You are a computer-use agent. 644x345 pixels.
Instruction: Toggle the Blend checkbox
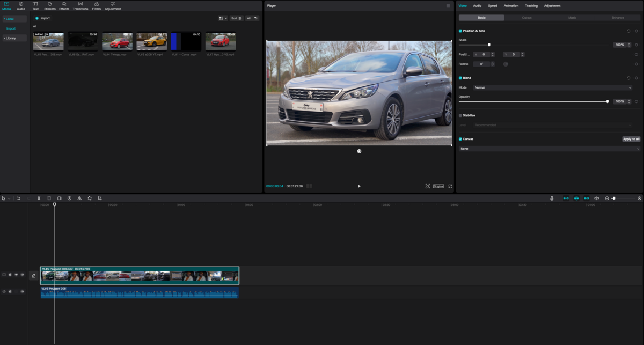tap(460, 78)
